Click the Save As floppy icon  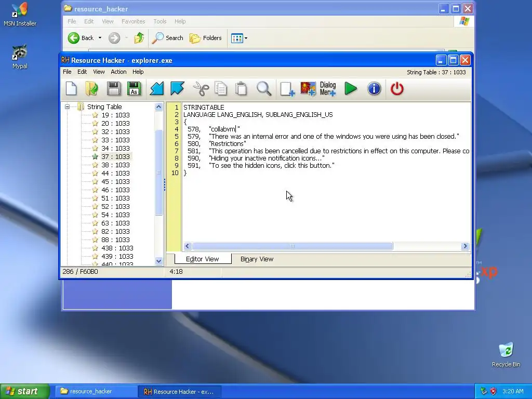pos(134,89)
